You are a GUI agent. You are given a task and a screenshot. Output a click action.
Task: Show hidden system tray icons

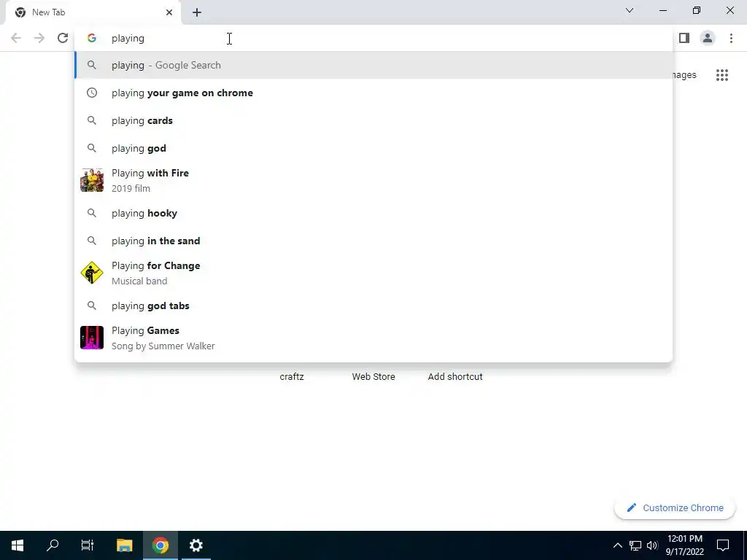click(x=617, y=545)
